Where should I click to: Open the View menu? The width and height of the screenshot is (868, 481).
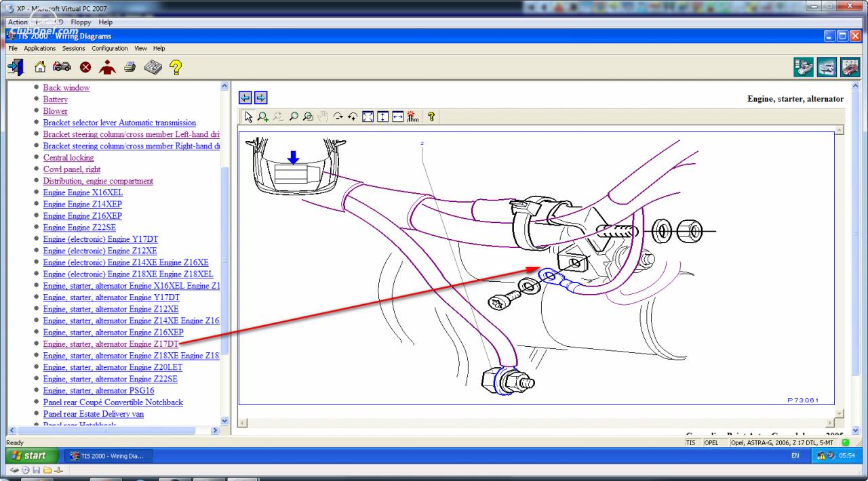(x=140, y=48)
